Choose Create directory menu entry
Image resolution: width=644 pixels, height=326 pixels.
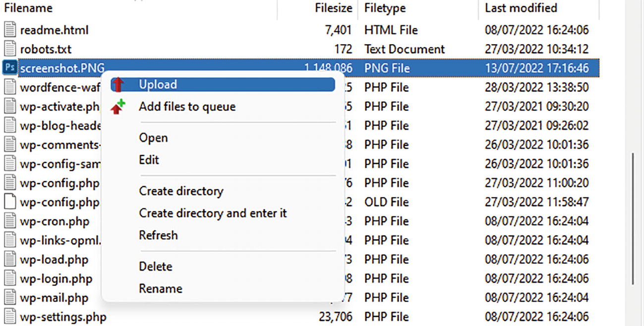click(181, 191)
